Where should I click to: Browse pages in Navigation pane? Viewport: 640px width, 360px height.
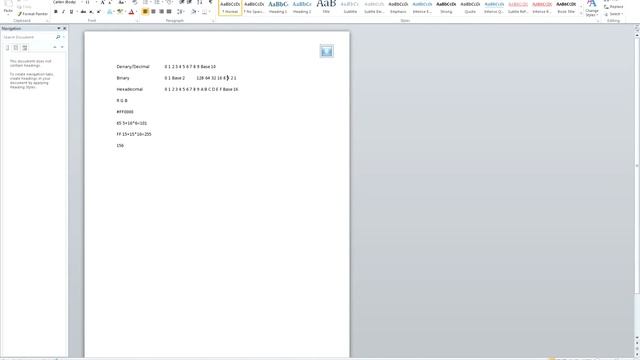point(16,48)
